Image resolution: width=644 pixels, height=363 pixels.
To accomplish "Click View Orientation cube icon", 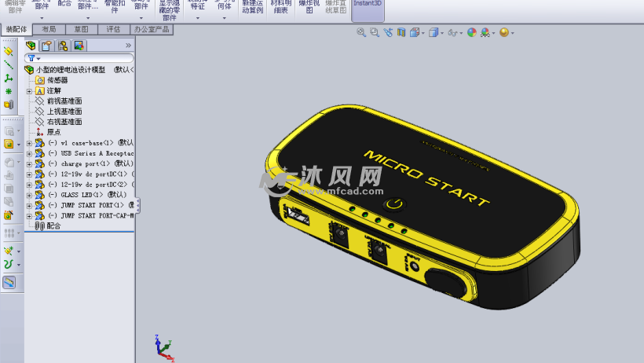I will (x=415, y=32).
